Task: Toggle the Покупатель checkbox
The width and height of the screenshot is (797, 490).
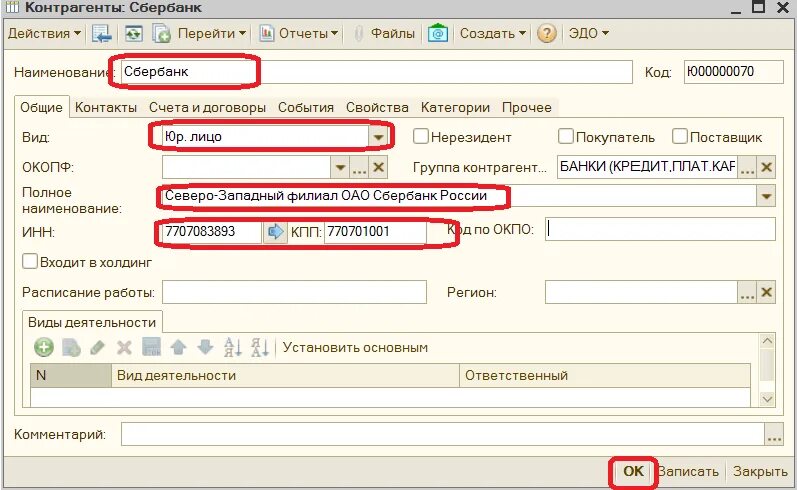Action: (x=565, y=136)
